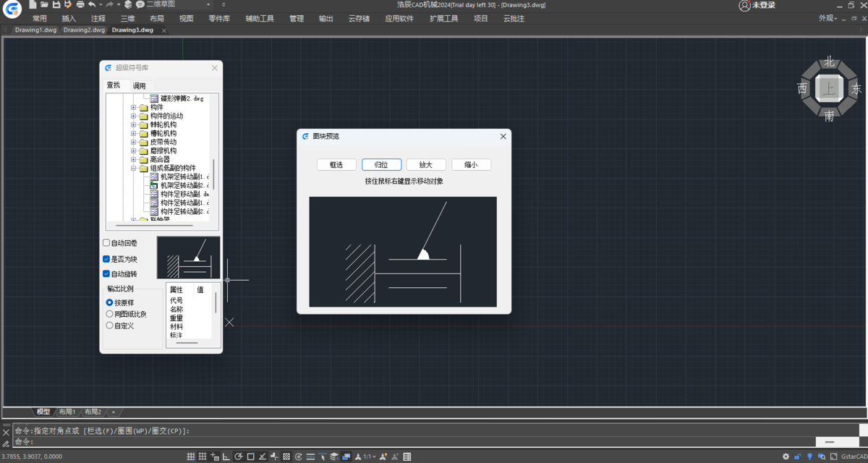The height and width of the screenshot is (463, 868).
Task: Close the 超级符号库 panel
Action: pyautogui.click(x=214, y=68)
